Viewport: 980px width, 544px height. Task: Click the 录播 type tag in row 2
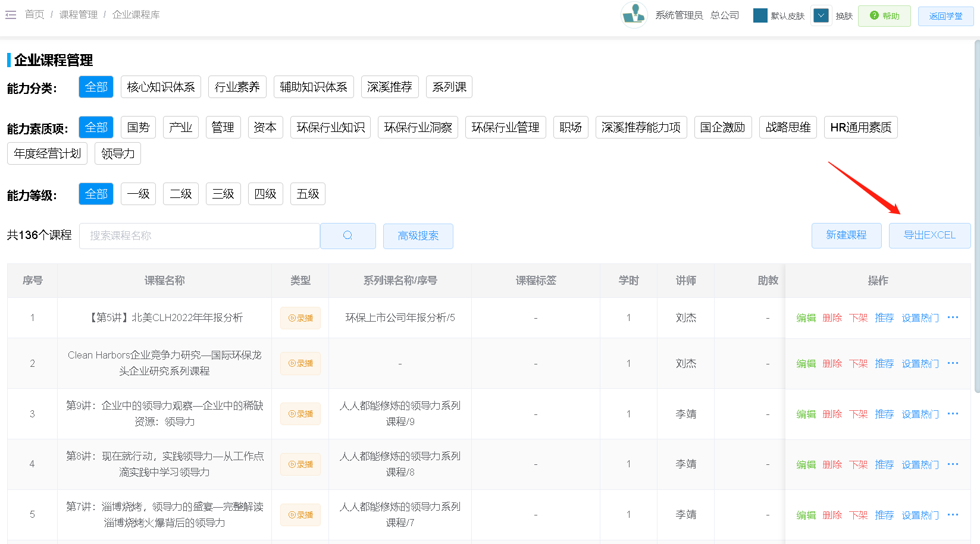[300, 363]
